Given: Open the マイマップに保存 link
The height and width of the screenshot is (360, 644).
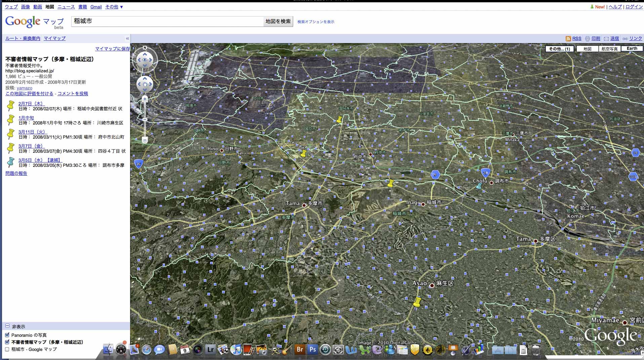Looking at the screenshot, I should click(112, 49).
